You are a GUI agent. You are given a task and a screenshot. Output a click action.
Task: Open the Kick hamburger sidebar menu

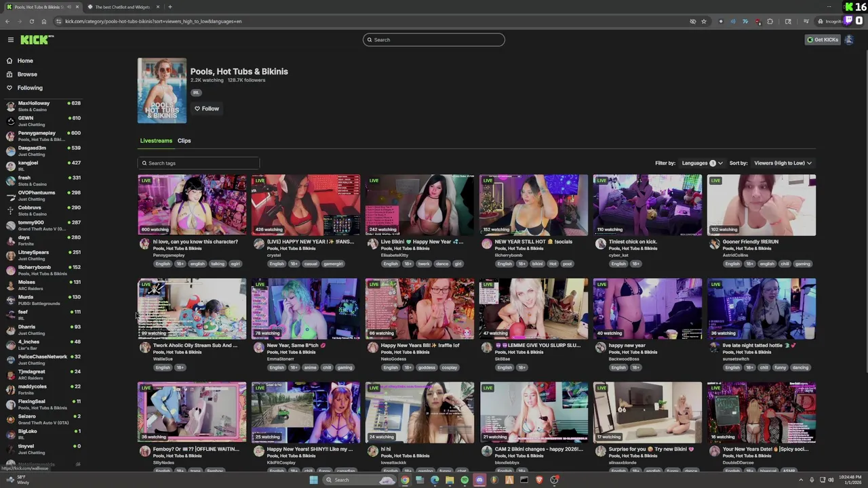coord(11,40)
